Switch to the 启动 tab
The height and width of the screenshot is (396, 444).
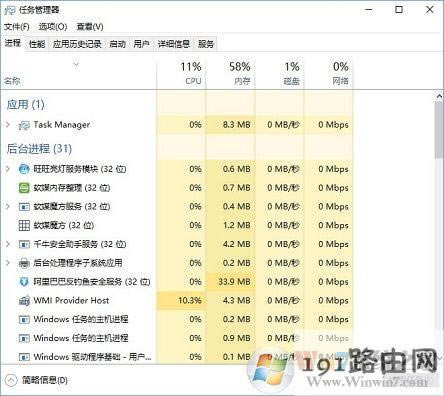[x=117, y=44]
